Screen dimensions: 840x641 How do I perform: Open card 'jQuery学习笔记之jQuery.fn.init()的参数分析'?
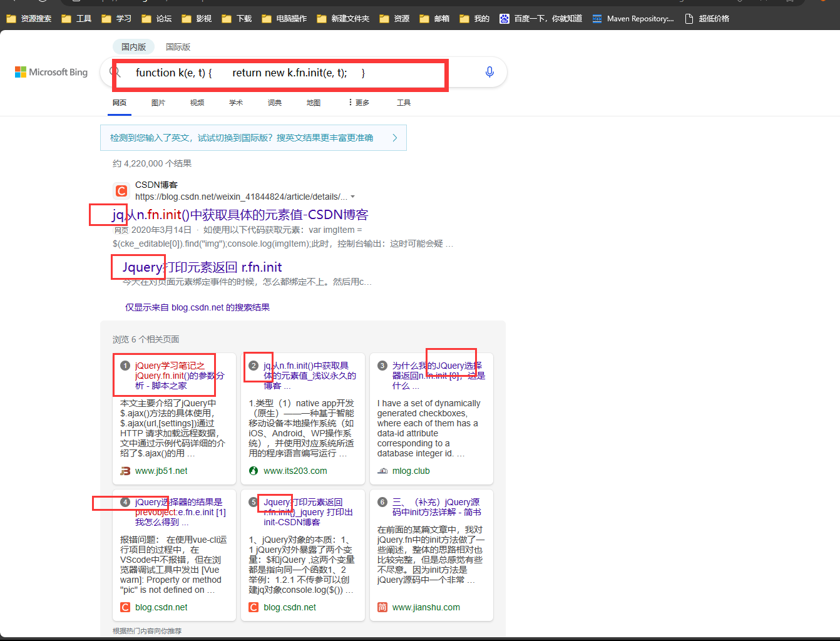[x=180, y=376]
